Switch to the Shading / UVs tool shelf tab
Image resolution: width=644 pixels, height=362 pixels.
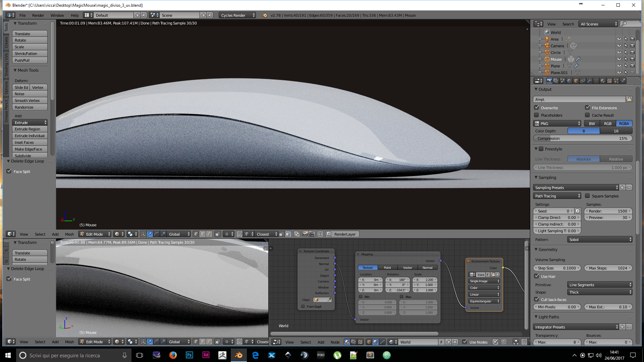[6, 65]
